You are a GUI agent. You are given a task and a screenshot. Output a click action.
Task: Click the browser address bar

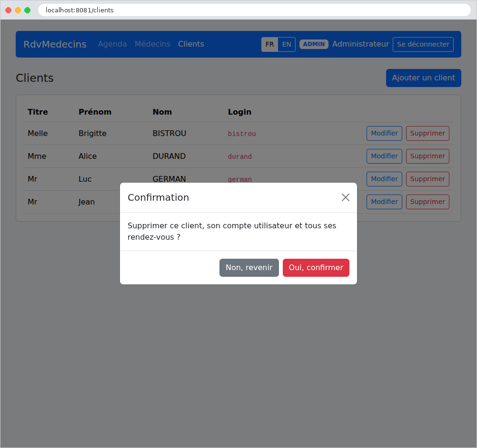pos(254,10)
